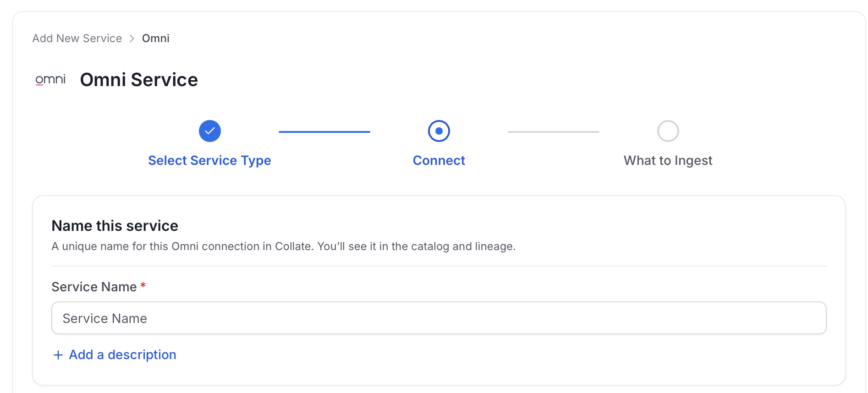Select the Connect step label
The image size is (868, 393).
(439, 160)
